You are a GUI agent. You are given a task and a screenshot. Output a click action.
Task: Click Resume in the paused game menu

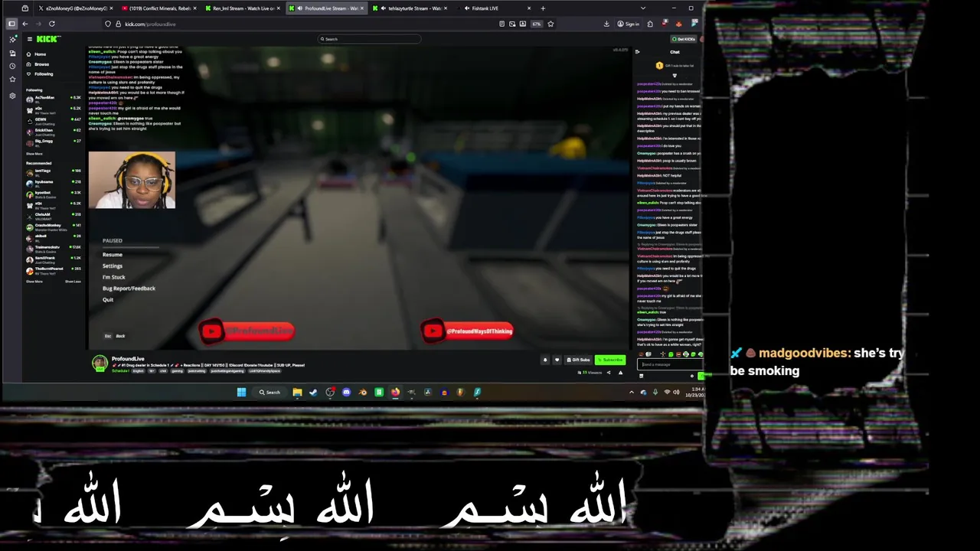[x=113, y=255]
